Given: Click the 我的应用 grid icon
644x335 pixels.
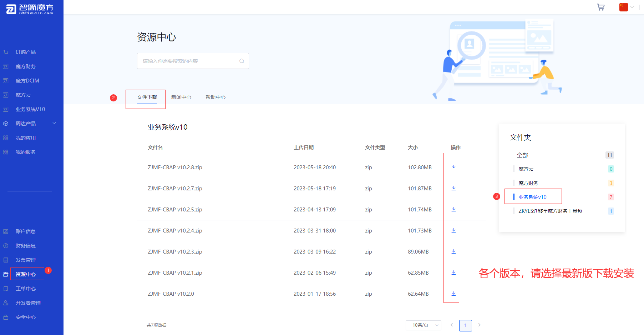Looking at the screenshot, I should [x=6, y=138].
